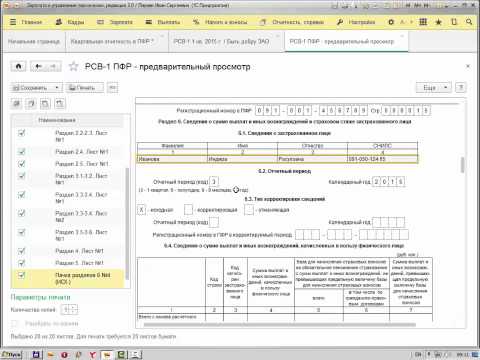Switch to the РСВ-1 1 кв. 2015 tab

point(221,42)
